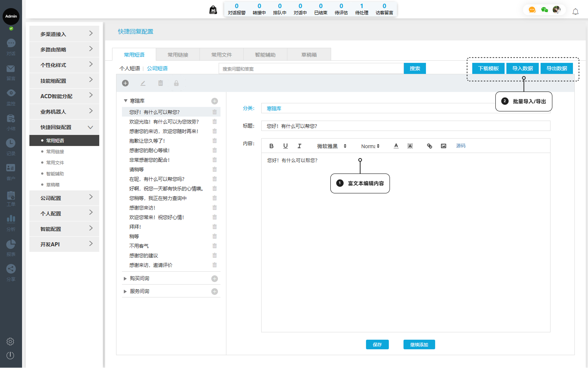The width and height of the screenshot is (588, 368).
Task: Toggle bold formatting in the editor
Action: pos(271,146)
